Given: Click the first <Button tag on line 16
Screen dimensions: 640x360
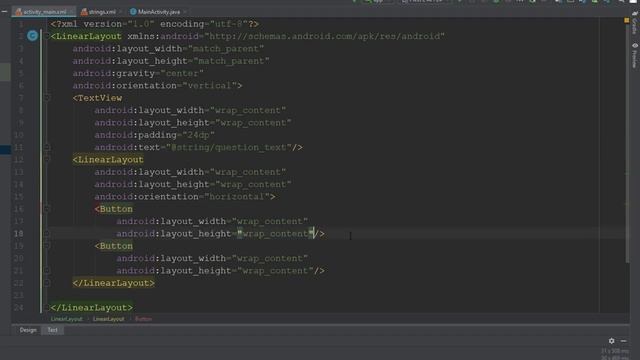Looking at the screenshot, I should (114, 209).
